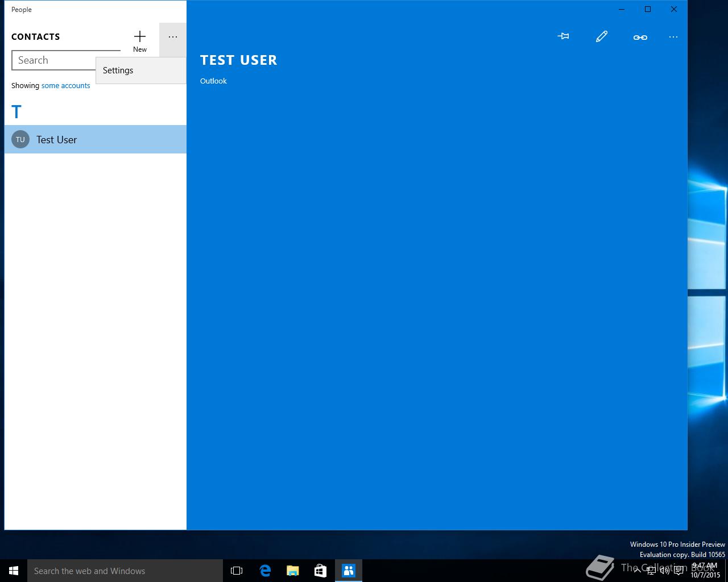Choose Settings from the dropdown menu
The image size is (728, 582).
point(141,70)
